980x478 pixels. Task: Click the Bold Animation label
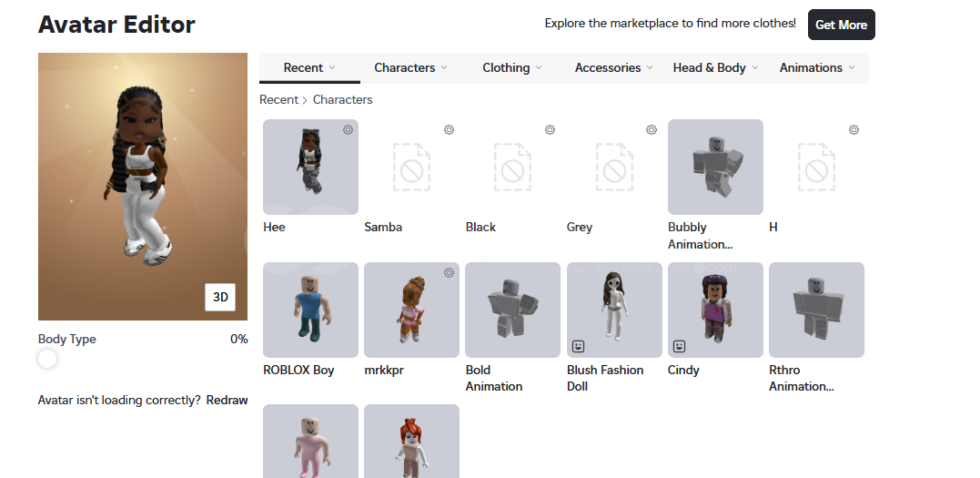[494, 378]
